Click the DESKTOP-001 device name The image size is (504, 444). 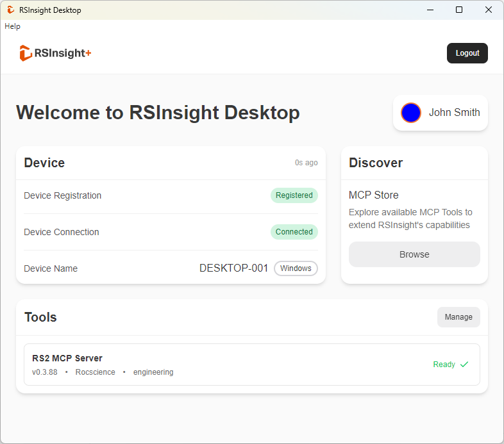(x=233, y=268)
